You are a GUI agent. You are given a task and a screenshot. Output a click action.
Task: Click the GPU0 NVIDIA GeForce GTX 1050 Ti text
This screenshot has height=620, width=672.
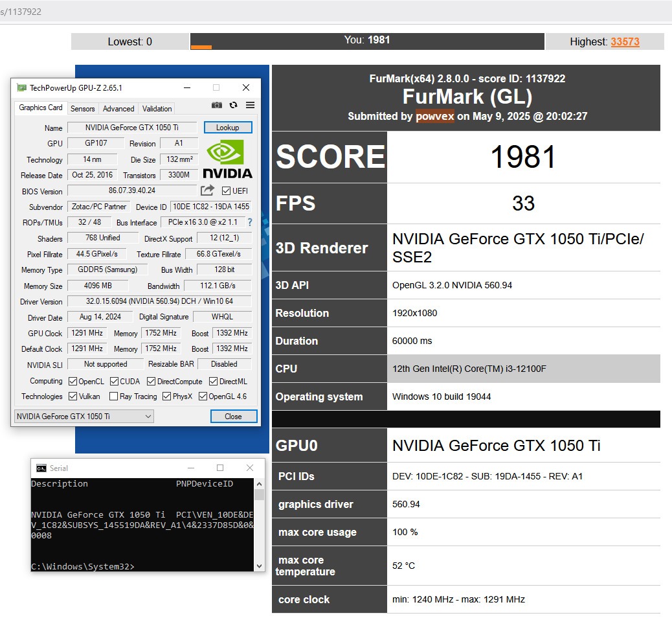(497, 446)
